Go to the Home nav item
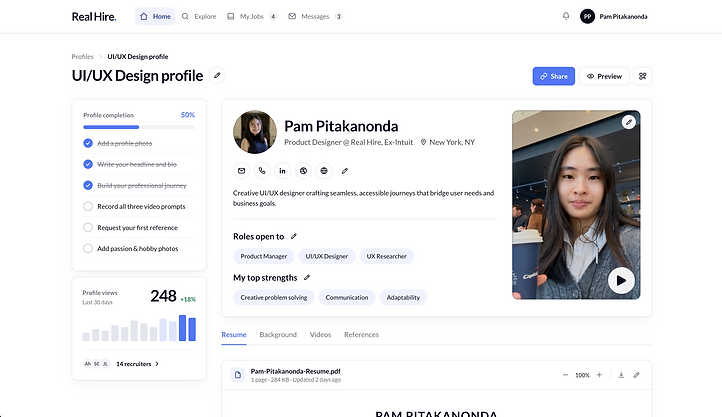This screenshot has height=417, width=722. click(x=155, y=17)
